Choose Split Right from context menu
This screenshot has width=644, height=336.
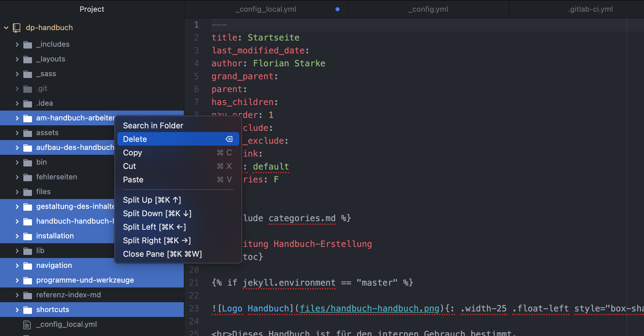click(x=157, y=240)
